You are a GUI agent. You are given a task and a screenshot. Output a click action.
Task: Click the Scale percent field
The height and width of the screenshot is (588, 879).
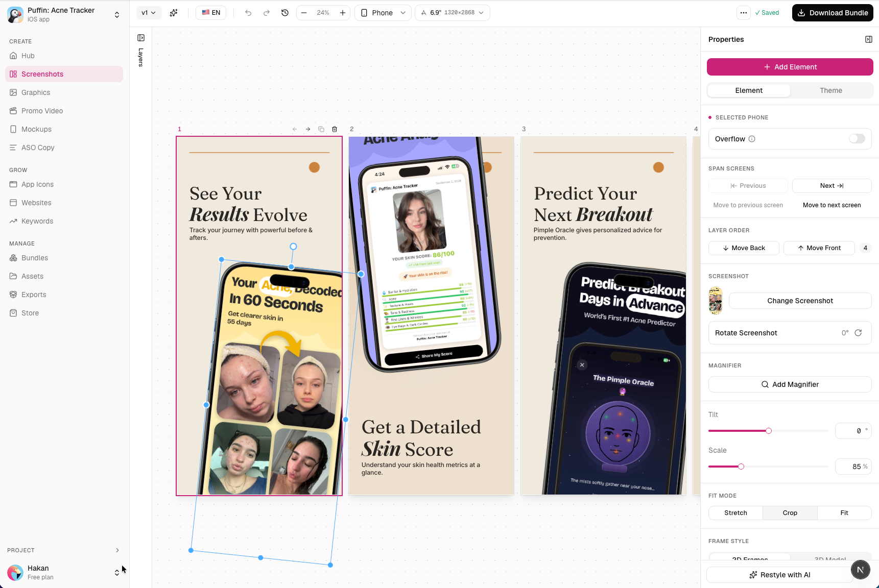pyautogui.click(x=853, y=467)
